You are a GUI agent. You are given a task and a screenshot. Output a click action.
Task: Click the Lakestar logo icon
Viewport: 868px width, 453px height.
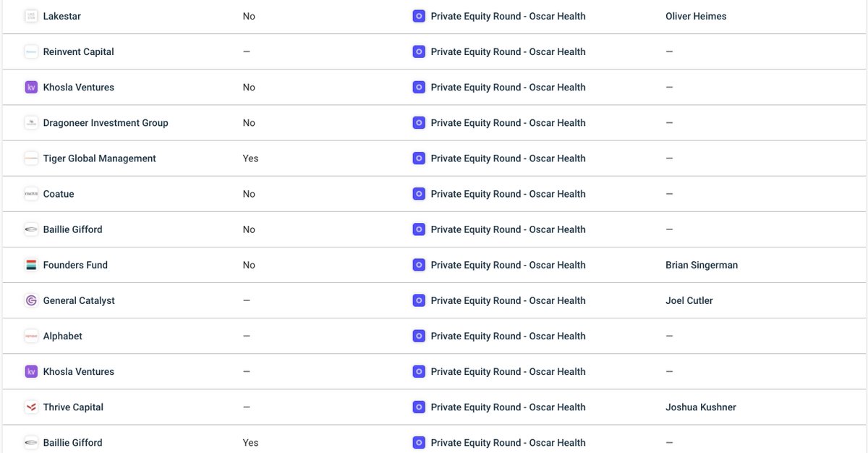[x=31, y=16]
